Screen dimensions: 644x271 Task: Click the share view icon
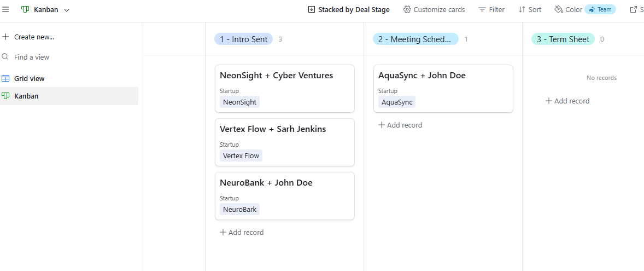(x=633, y=9)
